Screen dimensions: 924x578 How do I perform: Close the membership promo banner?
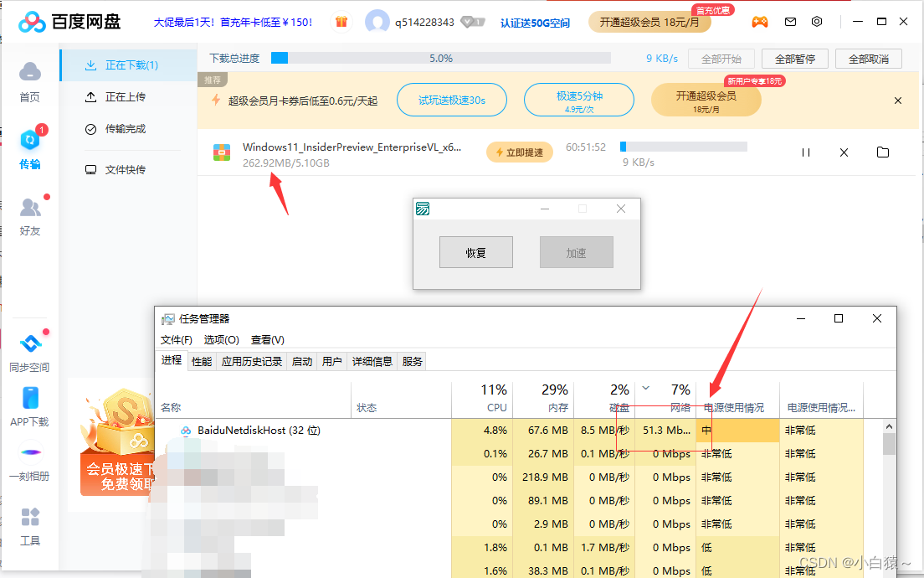[x=898, y=101]
